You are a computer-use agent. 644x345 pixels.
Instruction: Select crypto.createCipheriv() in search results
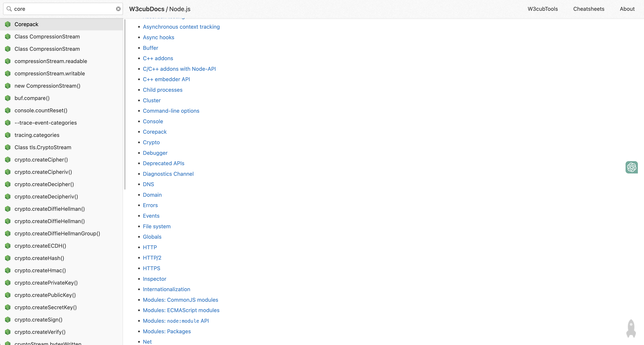pyautogui.click(x=61, y=172)
